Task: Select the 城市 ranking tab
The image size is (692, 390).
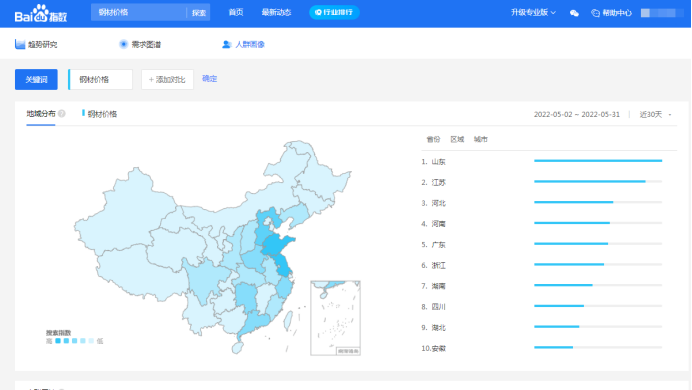Action: point(481,139)
